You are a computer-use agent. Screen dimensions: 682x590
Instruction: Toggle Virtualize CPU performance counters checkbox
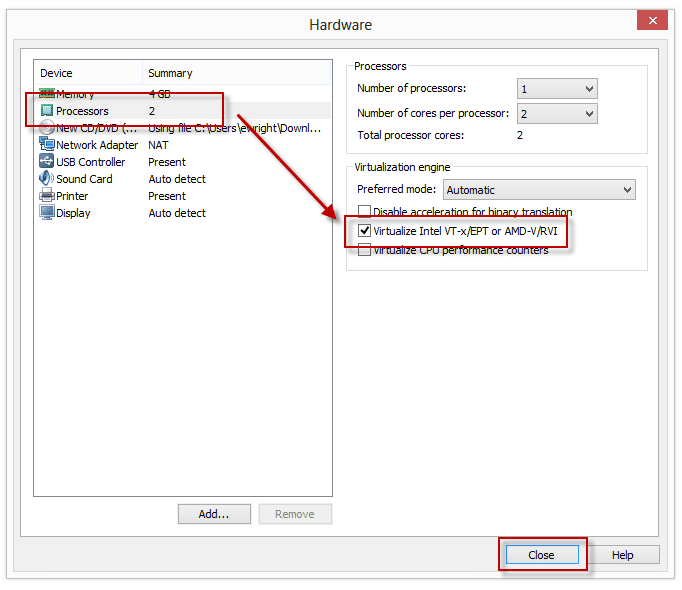pos(364,250)
